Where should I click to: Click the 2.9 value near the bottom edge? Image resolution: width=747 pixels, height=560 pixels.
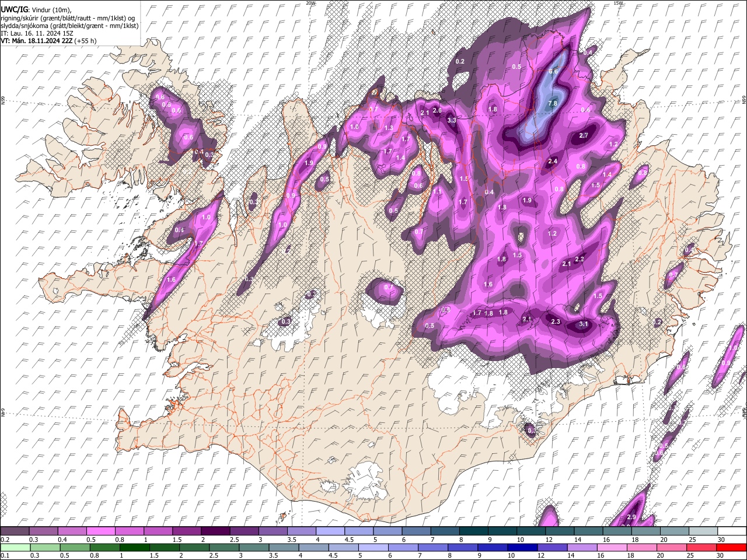tap(631, 517)
